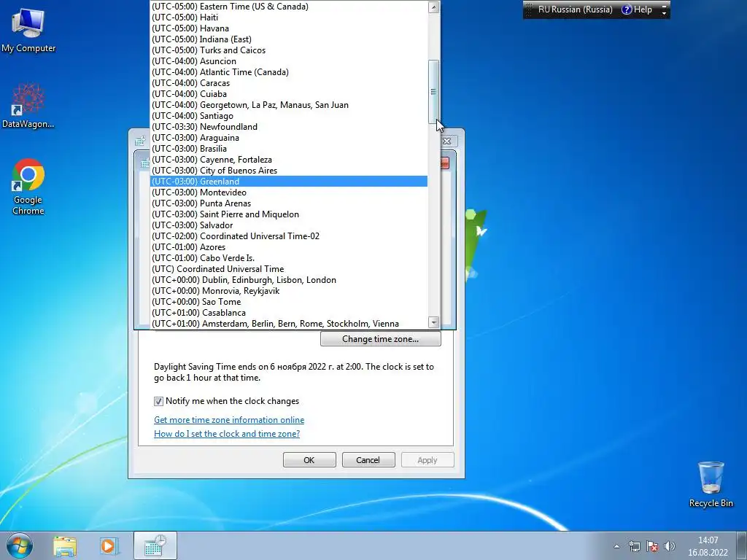Select (UTC-04:00) Asuncion
The width and height of the screenshot is (747, 560).
point(289,61)
